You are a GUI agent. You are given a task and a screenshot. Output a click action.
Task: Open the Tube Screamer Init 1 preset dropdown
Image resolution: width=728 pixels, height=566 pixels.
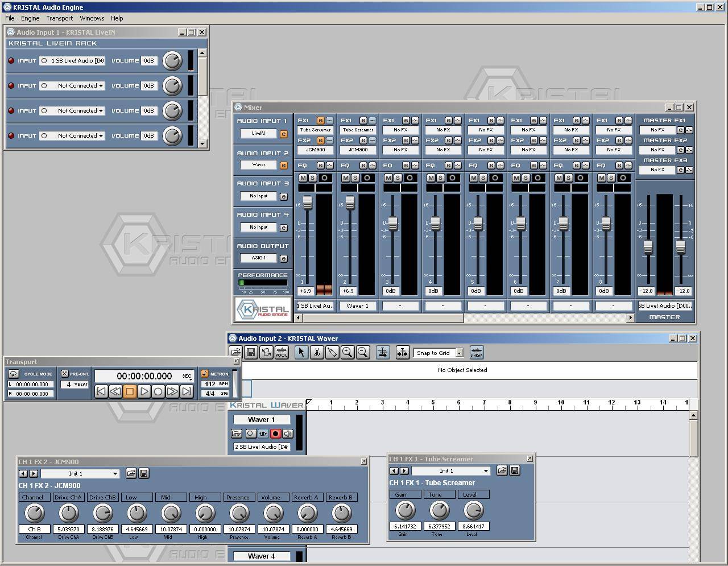[451, 470]
